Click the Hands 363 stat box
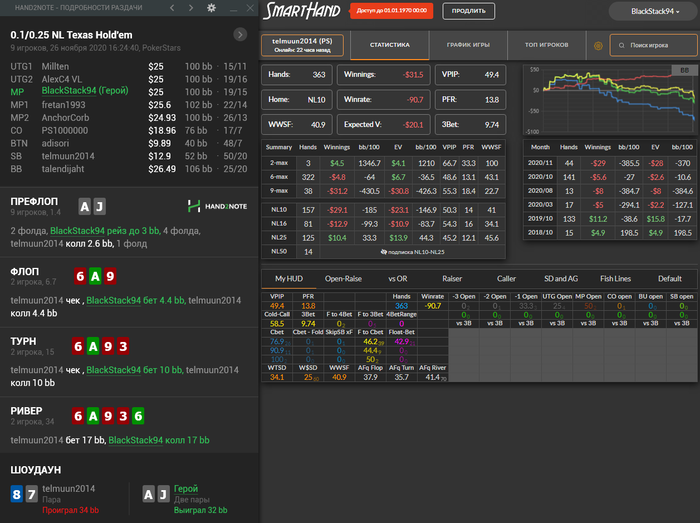The width and height of the screenshot is (700, 523). coord(297,75)
